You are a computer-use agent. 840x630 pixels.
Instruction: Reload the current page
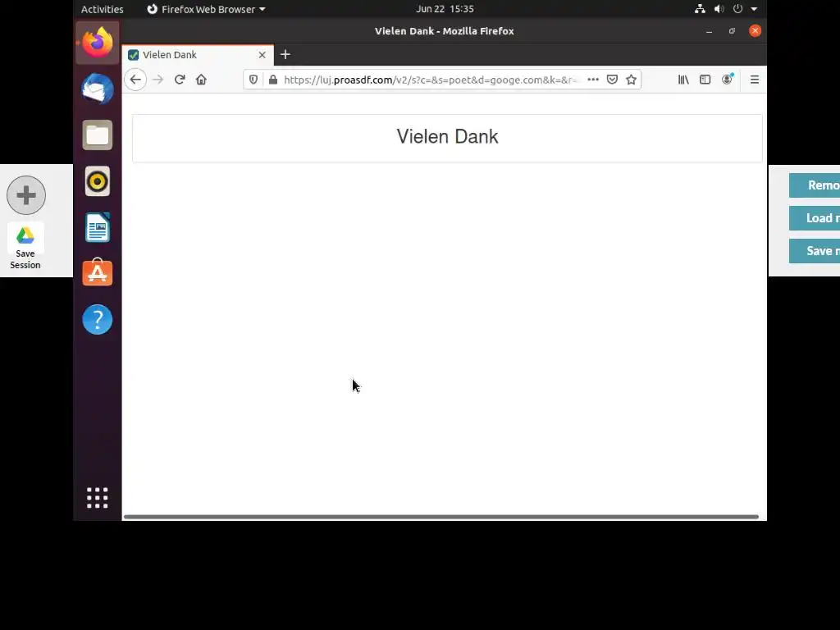(x=180, y=80)
